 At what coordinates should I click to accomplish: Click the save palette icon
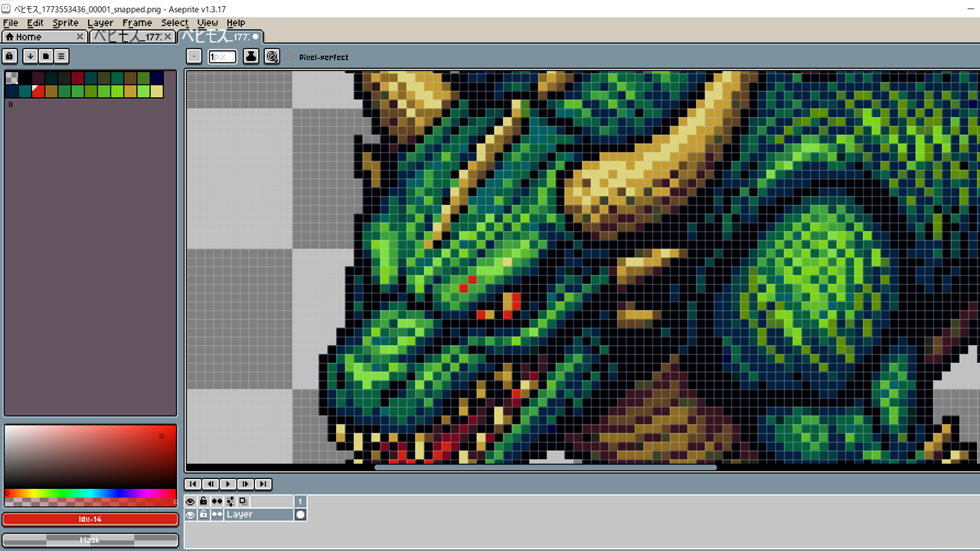(30, 56)
